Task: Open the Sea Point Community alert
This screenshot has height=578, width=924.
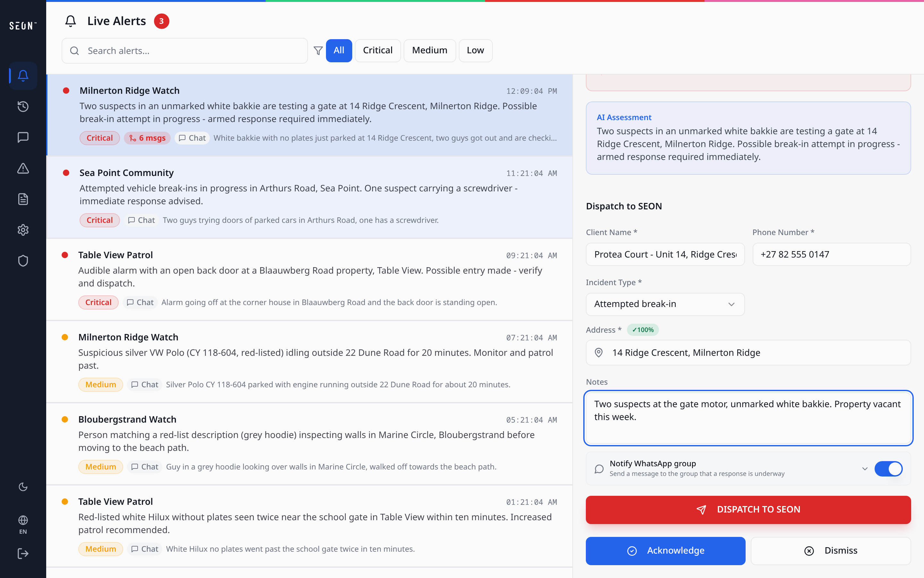Action: pos(309,197)
